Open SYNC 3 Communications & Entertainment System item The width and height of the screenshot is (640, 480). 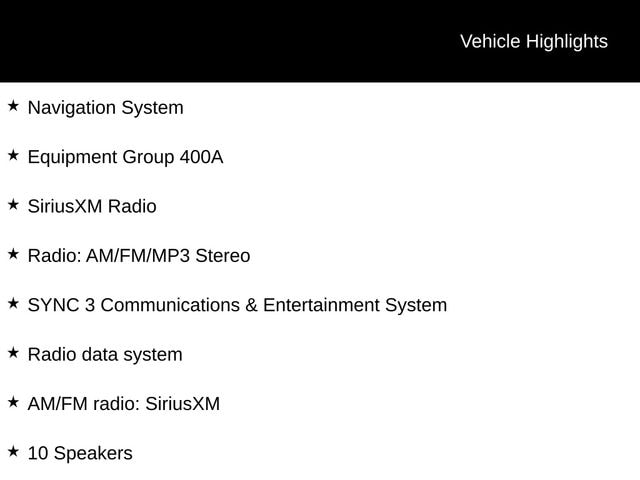pyautogui.click(x=237, y=305)
